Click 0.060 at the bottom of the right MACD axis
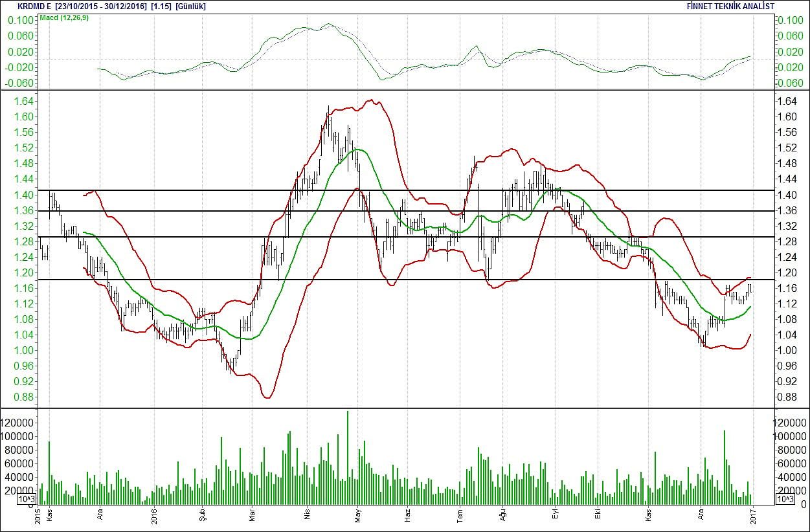The width and height of the screenshot is (810, 532). tap(790, 83)
